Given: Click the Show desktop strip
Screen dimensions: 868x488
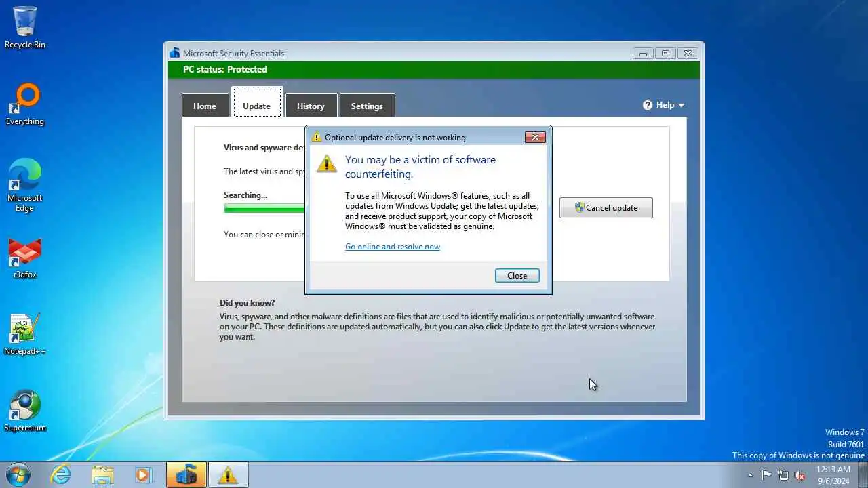Looking at the screenshot, I should point(863,475).
